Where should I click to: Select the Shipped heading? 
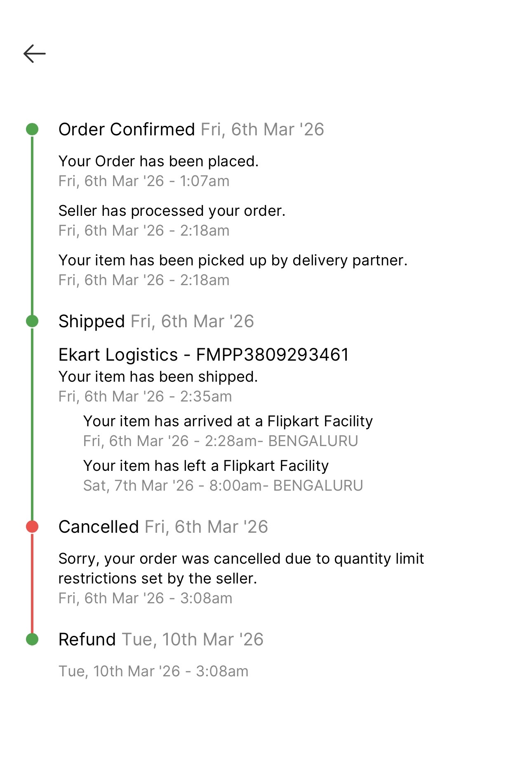(92, 321)
